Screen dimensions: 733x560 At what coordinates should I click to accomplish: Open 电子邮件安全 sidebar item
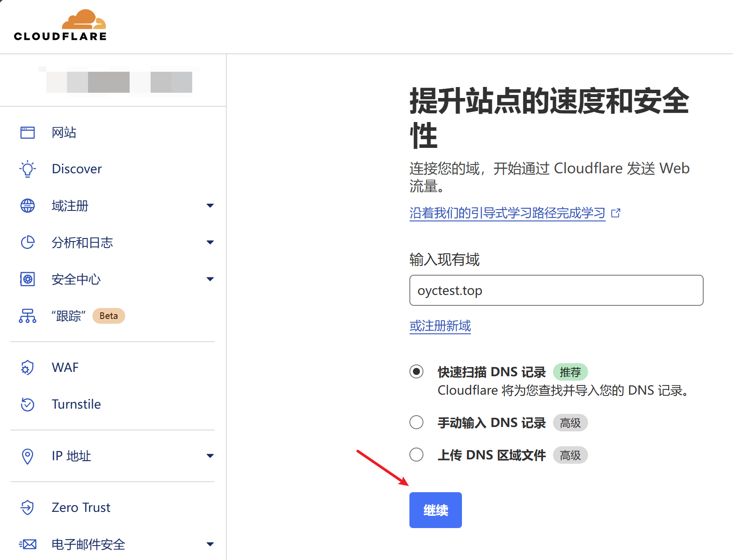(x=88, y=544)
